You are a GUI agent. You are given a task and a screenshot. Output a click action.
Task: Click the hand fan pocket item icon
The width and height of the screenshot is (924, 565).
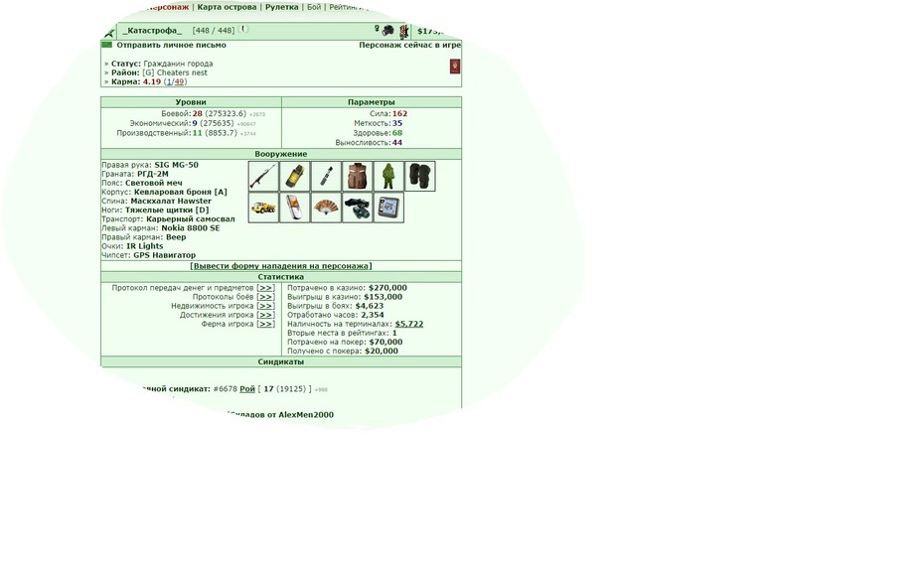tap(326, 208)
